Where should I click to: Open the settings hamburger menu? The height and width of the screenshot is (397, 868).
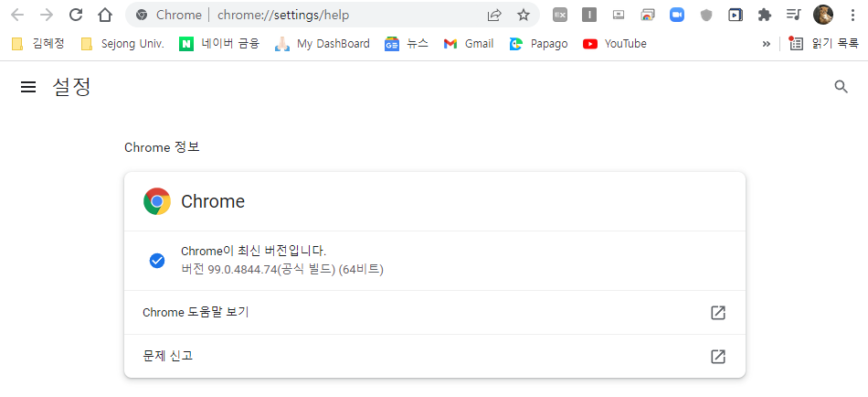click(28, 87)
